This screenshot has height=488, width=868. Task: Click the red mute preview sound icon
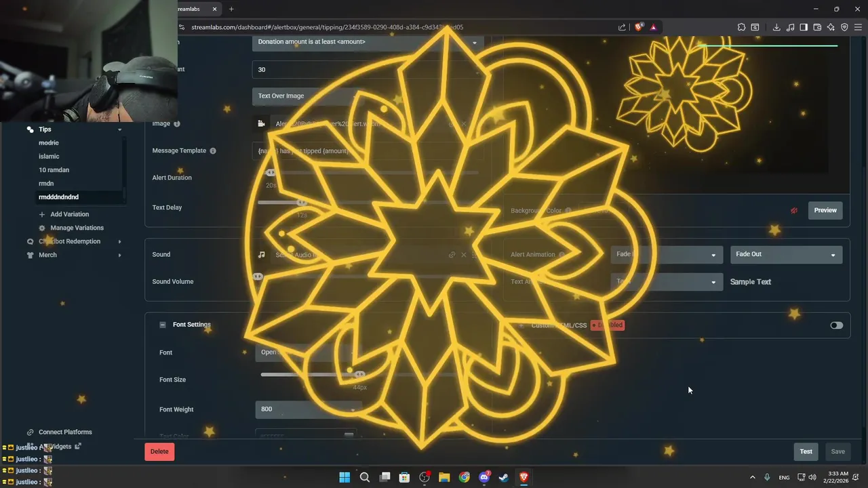pos(794,210)
